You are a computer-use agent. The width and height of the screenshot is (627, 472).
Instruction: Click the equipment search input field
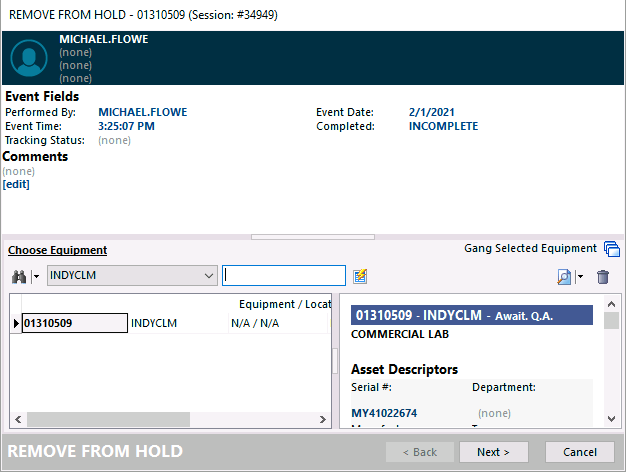coord(284,276)
